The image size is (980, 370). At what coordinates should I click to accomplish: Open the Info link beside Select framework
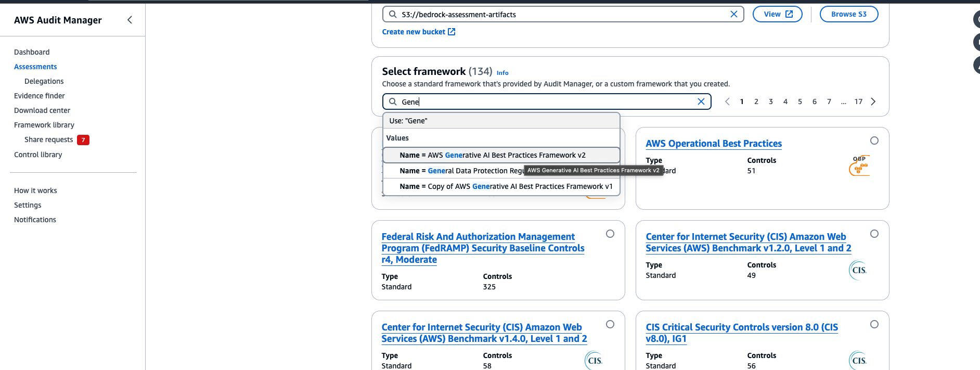coord(502,73)
